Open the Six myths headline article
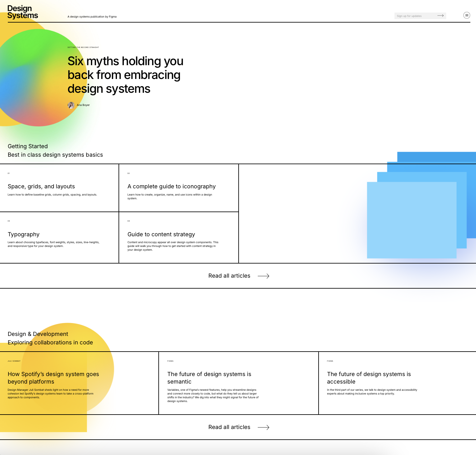Viewport: 476px width, 455px height. (x=125, y=75)
